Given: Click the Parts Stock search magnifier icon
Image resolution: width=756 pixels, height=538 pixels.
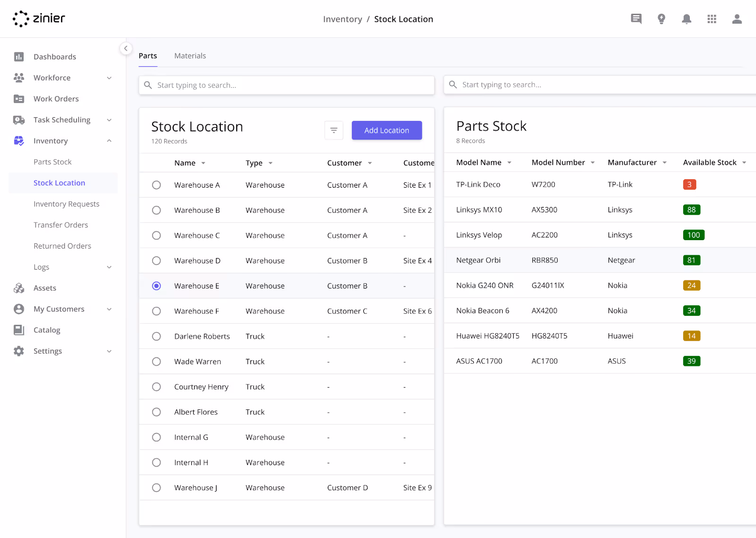Looking at the screenshot, I should pyautogui.click(x=453, y=85).
